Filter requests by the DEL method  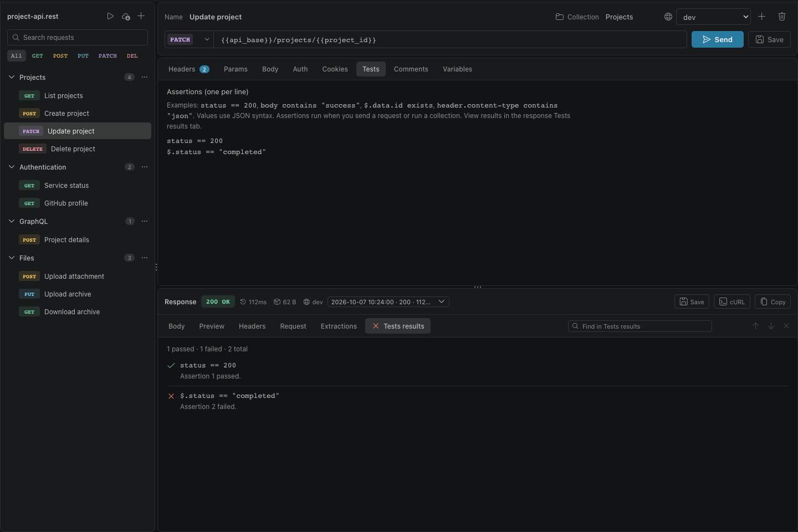(x=132, y=55)
